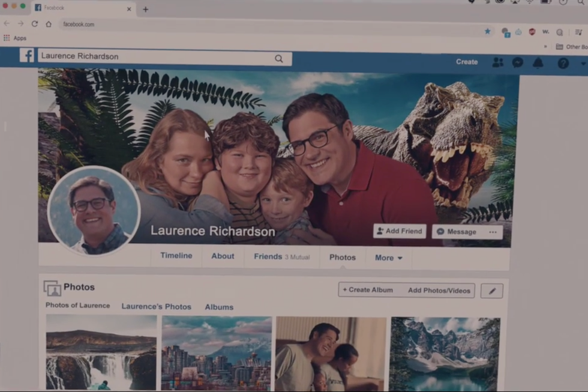Select the Photos profile tab

pyautogui.click(x=343, y=258)
